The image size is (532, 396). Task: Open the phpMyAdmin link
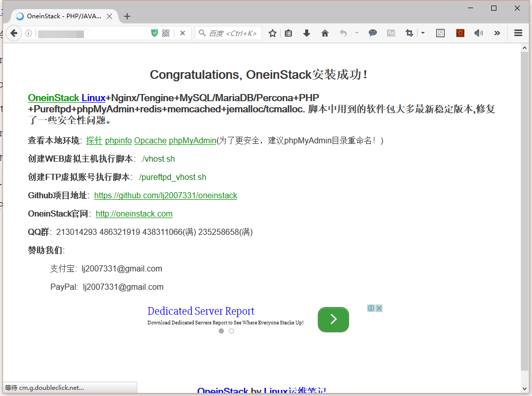click(192, 140)
